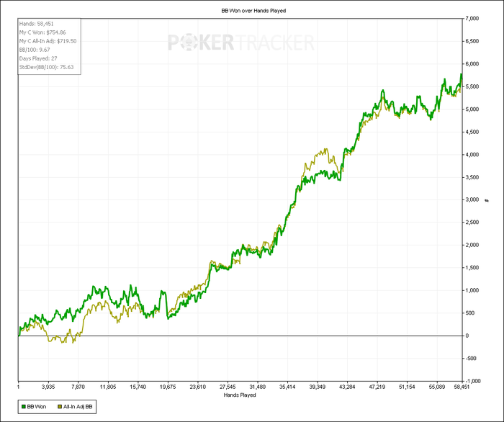This screenshot has width=504, height=422.
Task: Click the green BB Won legend swatch
Action: tap(24, 407)
